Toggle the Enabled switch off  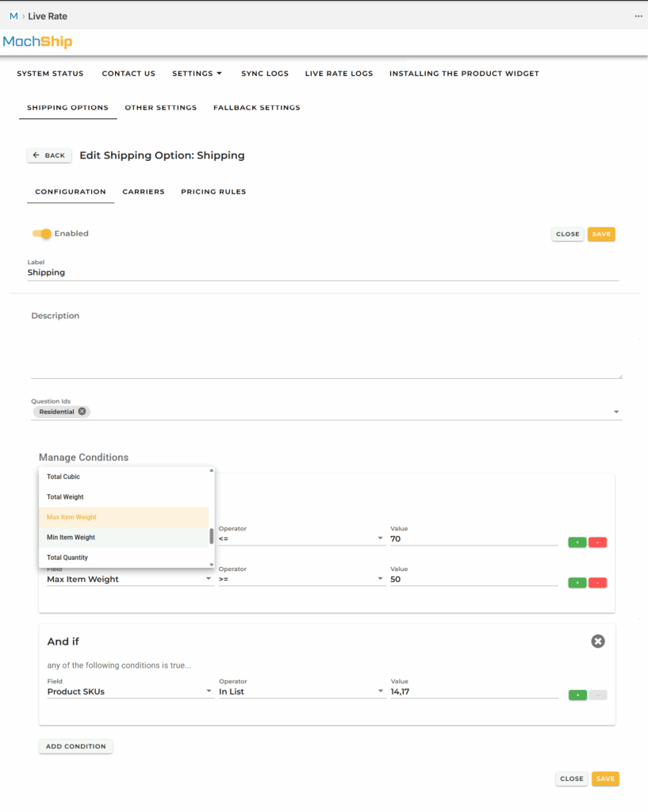tap(41, 234)
